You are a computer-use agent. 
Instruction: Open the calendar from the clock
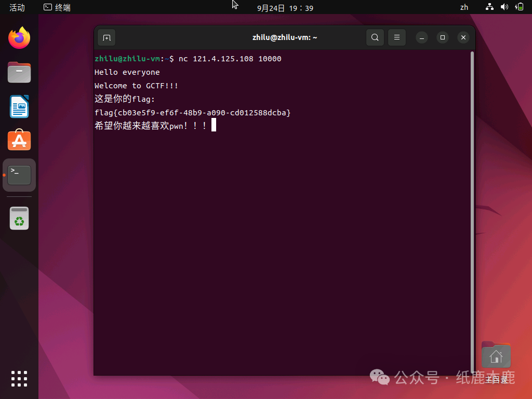(285, 7)
